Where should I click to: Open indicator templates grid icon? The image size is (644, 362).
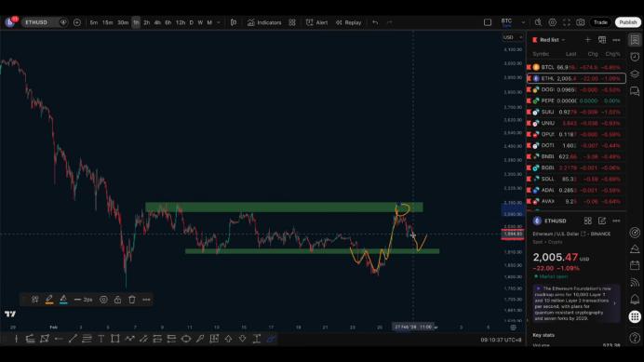[x=292, y=22]
